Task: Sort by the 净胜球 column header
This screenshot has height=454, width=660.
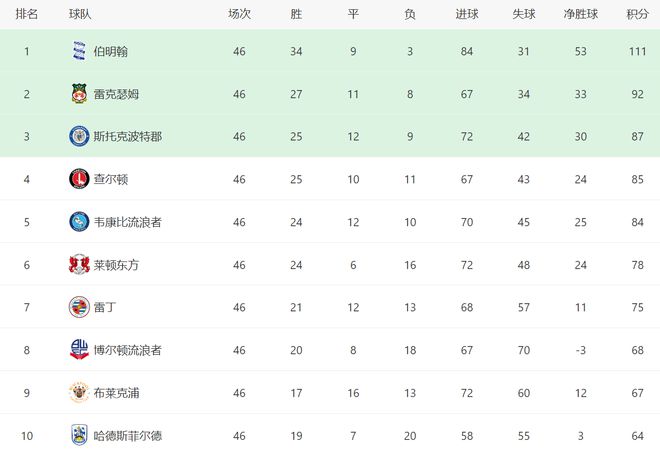Action: (581, 14)
